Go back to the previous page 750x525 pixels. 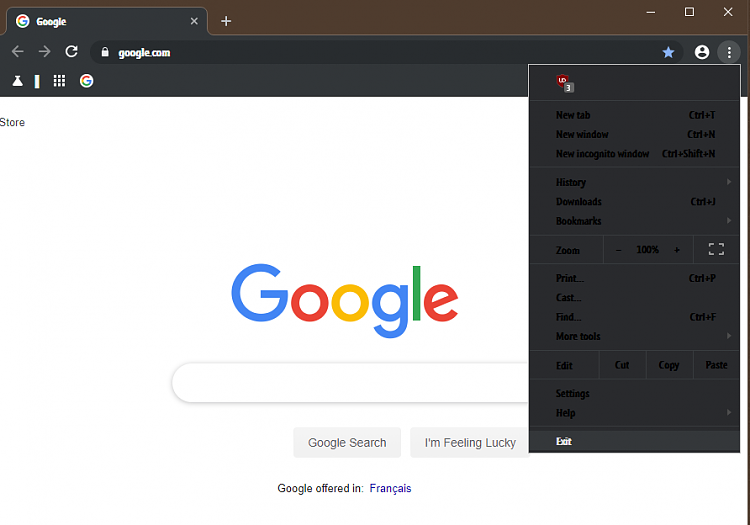[x=18, y=52]
